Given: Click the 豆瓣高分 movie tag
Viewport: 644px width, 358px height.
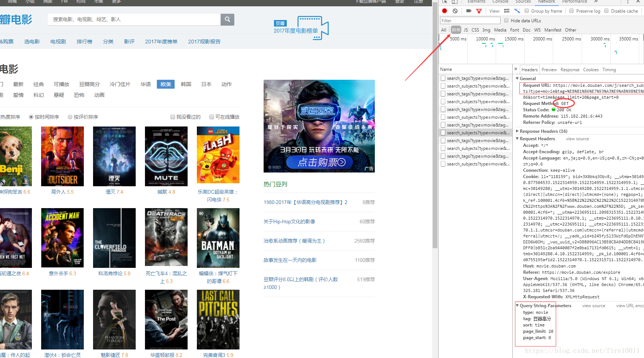Looking at the screenshot, I should click(x=89, y=84).
